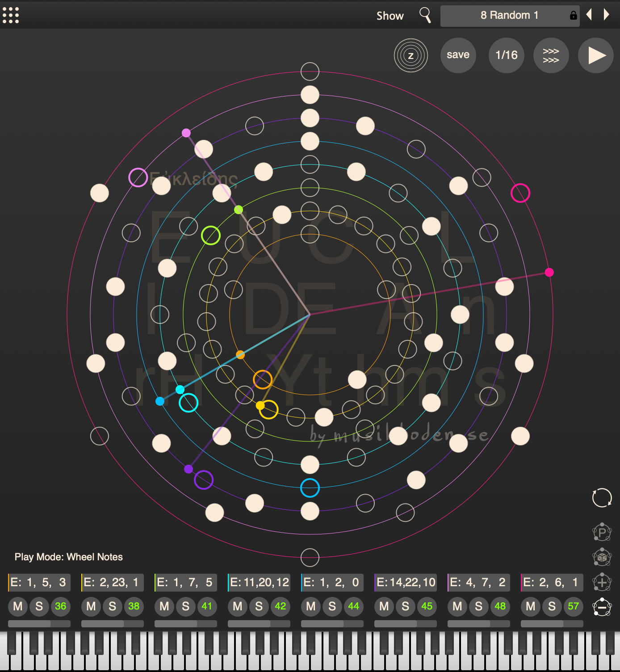
Task: Start playback with the play button
Action: pyautogui.click(x=595, y=55)
